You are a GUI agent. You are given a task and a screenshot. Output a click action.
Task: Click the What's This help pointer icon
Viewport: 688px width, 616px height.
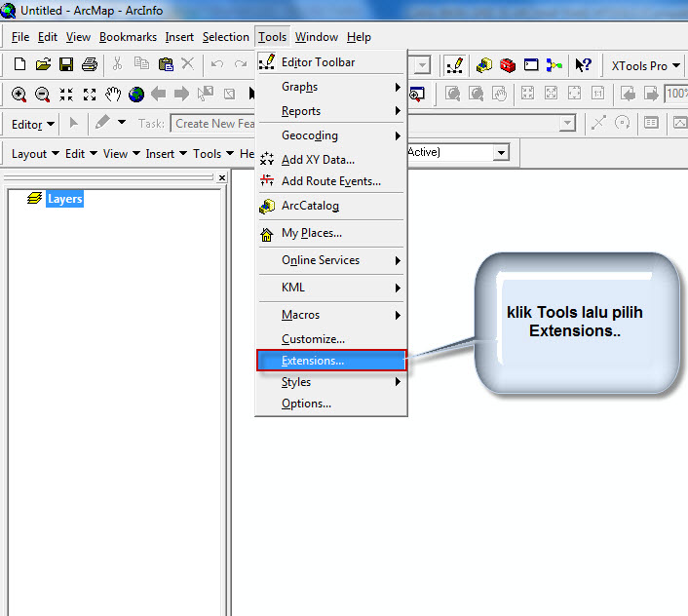[x=584, y=65]
